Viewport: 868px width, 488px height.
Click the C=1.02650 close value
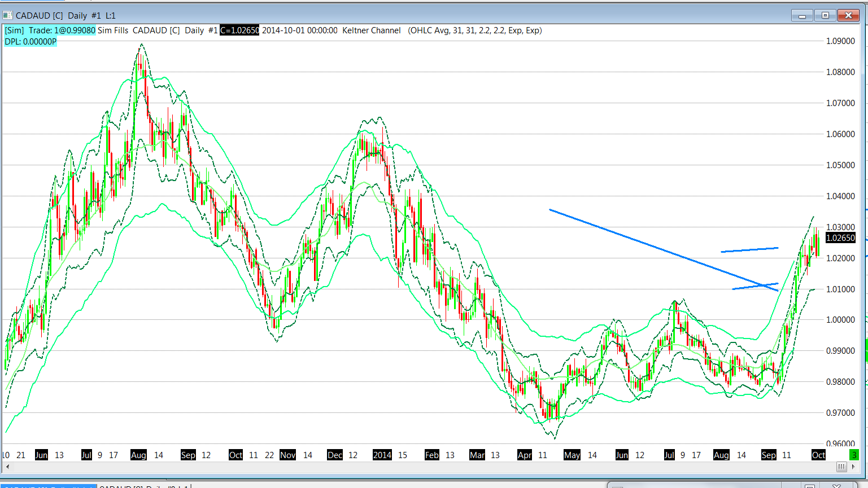[239, 30]
